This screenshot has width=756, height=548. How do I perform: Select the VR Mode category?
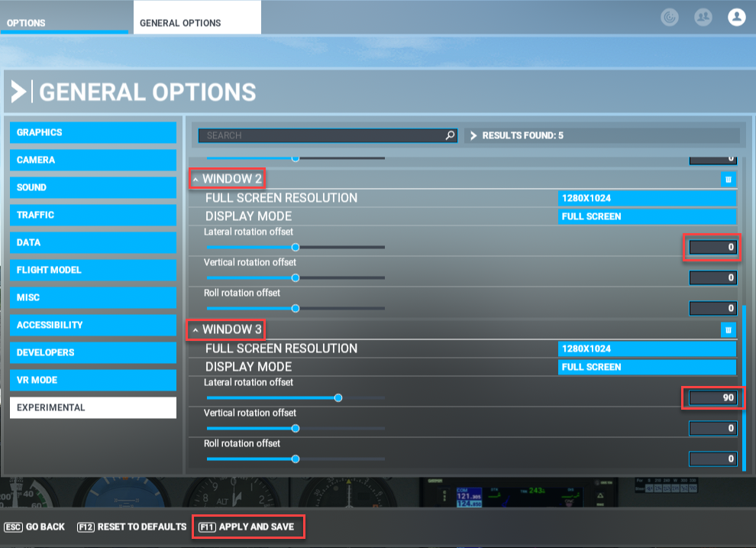[x=92, y=380]
